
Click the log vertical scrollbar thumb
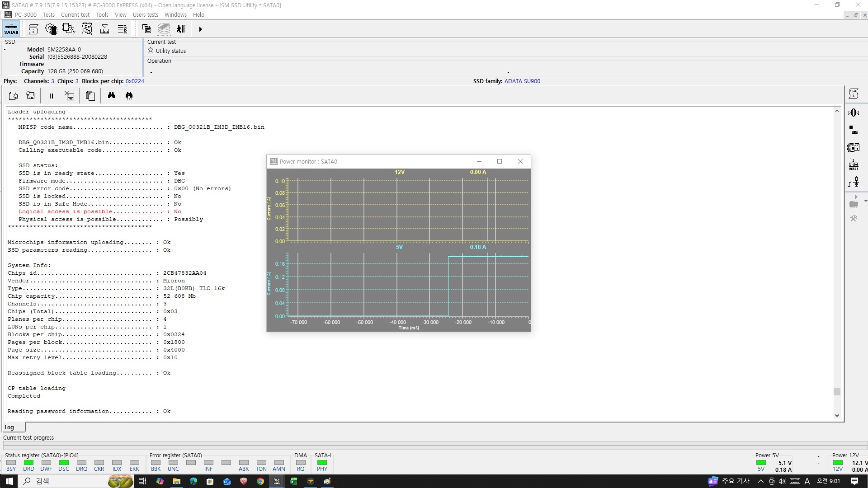pyautogui.click(x=837, y=391)
